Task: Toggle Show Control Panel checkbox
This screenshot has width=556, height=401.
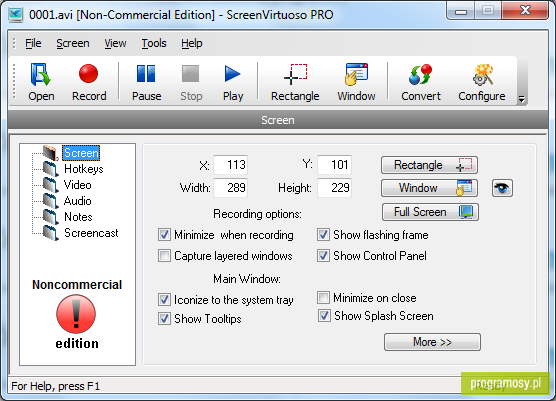Action: [323, 256]
